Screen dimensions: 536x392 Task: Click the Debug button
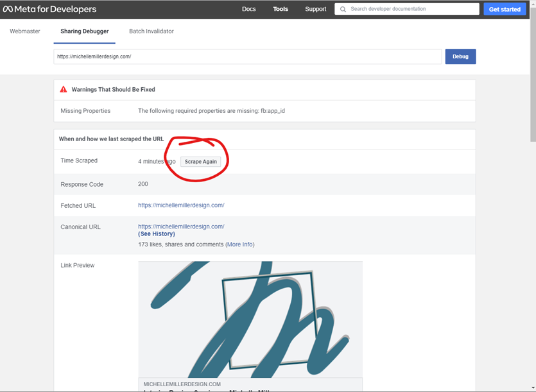click(460, 56)
